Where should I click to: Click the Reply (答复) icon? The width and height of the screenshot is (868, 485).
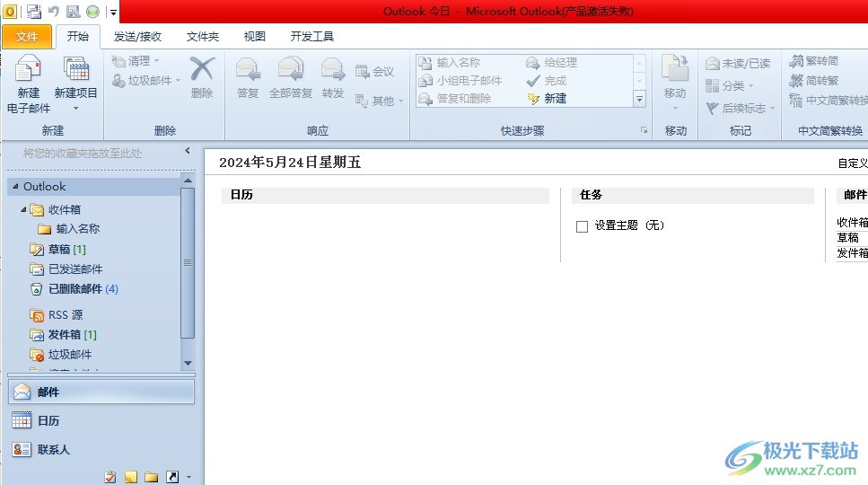point(248,70)
